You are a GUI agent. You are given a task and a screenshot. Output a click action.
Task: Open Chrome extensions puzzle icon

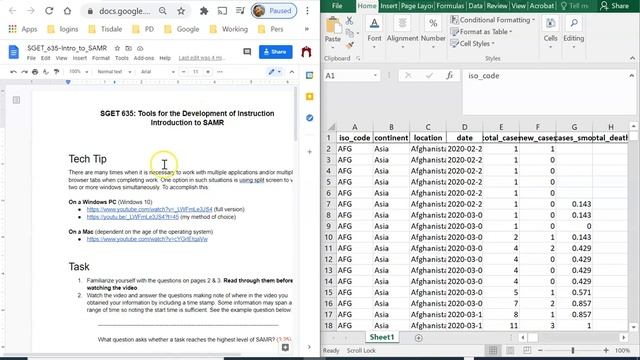coord(204,11)
